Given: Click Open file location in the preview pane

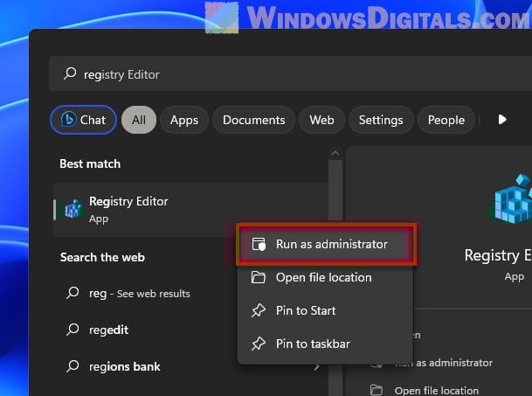Looking at the screenshot, I should [x=437, y=391].
